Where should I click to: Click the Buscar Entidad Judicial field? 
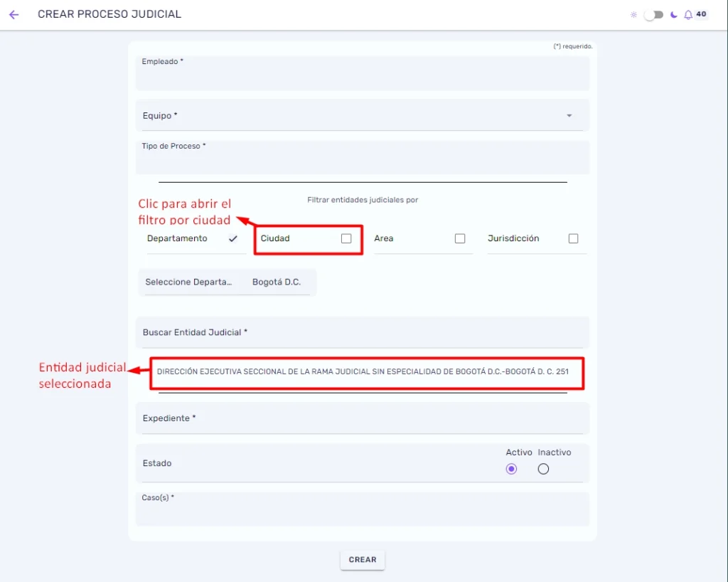click(x=363, y=332)
